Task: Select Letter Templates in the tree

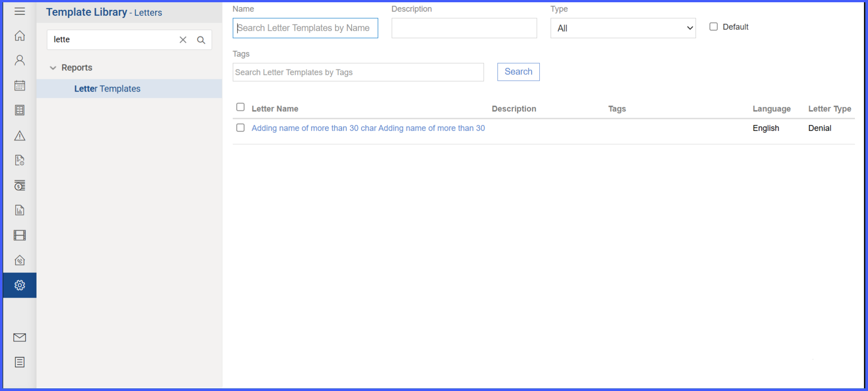Action: (x=107, y=89)
